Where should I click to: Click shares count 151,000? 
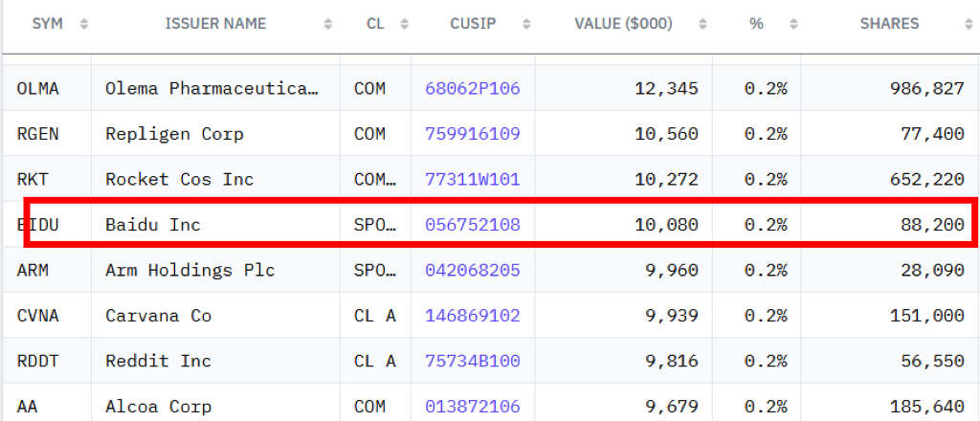(926, 316)
